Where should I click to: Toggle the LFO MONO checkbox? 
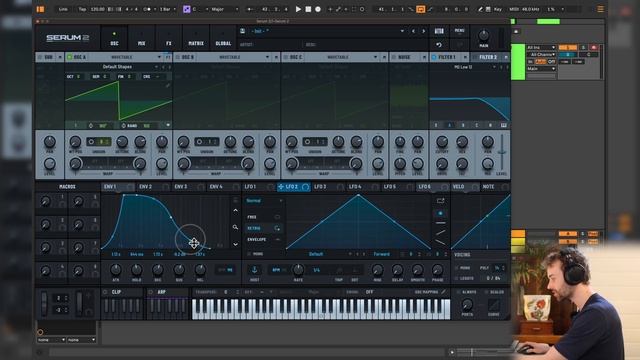[249, 254]
